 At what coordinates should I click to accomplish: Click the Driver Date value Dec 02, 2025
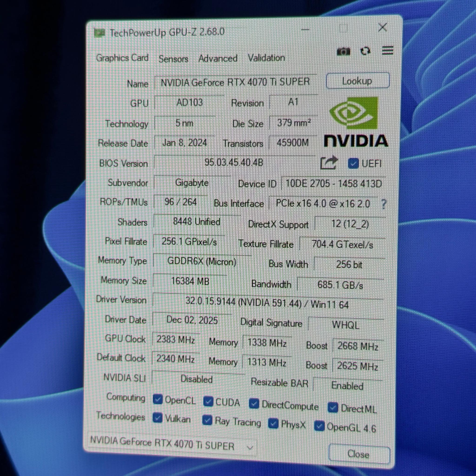[192, 320]
